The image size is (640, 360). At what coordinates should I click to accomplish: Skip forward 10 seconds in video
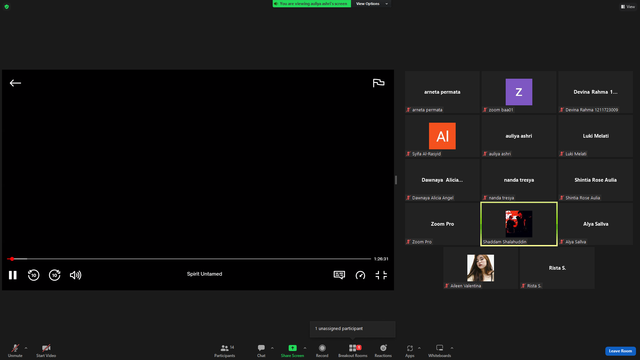54,275
